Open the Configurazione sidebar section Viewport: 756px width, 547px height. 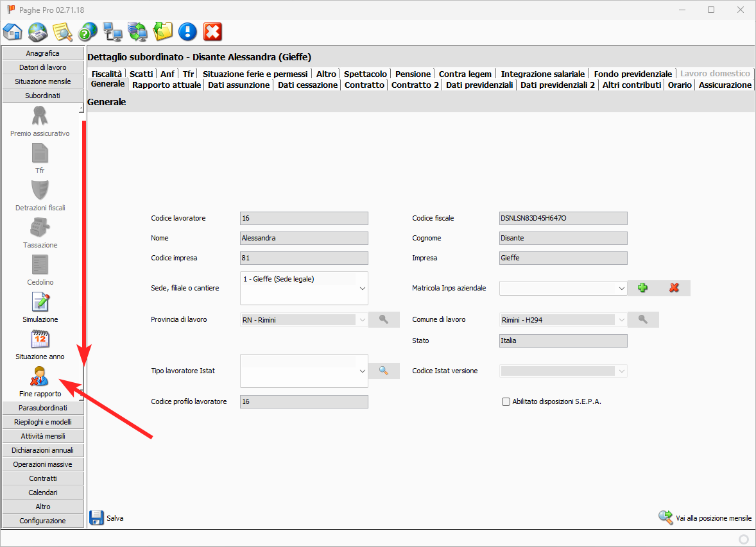coord(43,521)
